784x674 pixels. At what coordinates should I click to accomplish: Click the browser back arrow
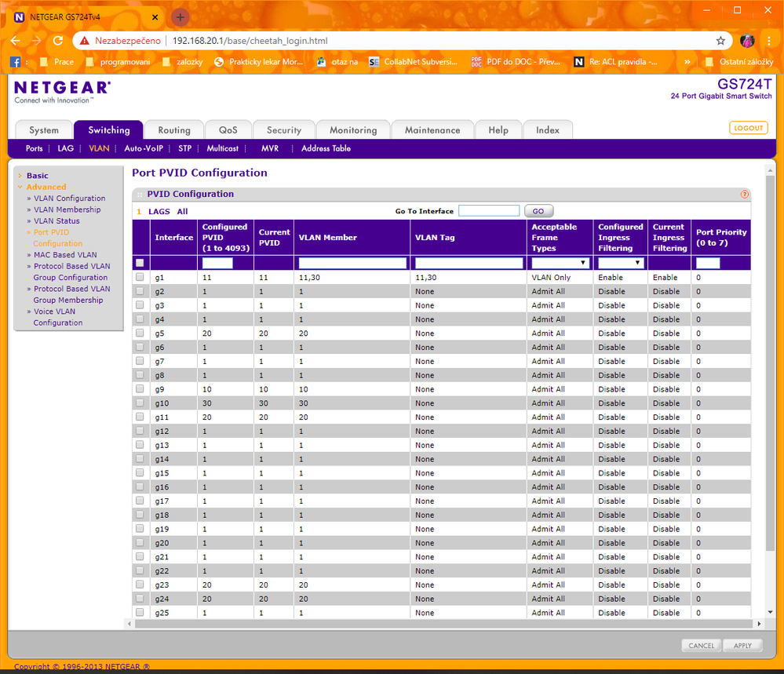tap(16, 41)
